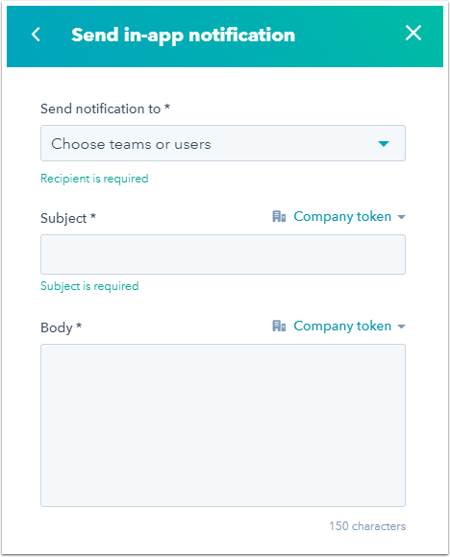Image resolution: width=450 pixels, height=557 pixels.
Task: Open the Choose teams or users dropdown
Action: pos(223,143)
